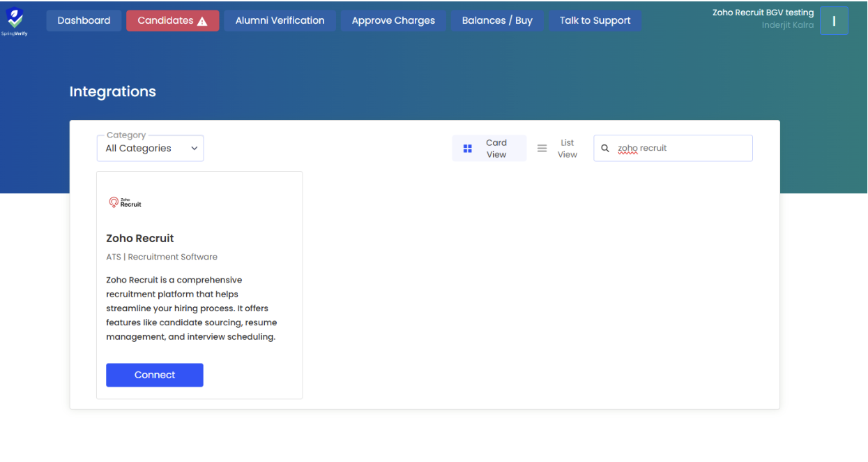Click the card view grid icon
Screen dimensions: 868x462
tap(468, 149)
